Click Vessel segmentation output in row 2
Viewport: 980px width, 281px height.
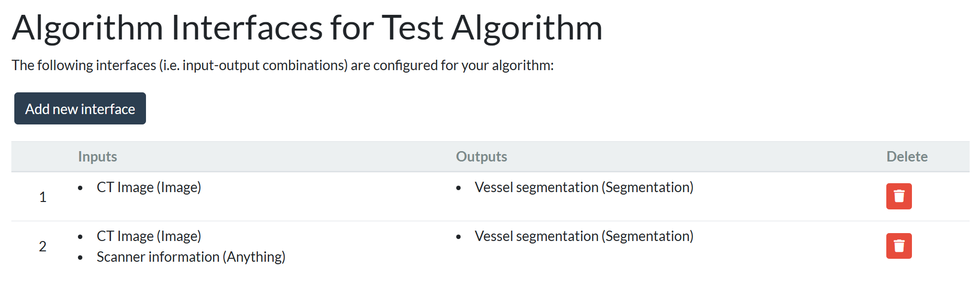584,236
